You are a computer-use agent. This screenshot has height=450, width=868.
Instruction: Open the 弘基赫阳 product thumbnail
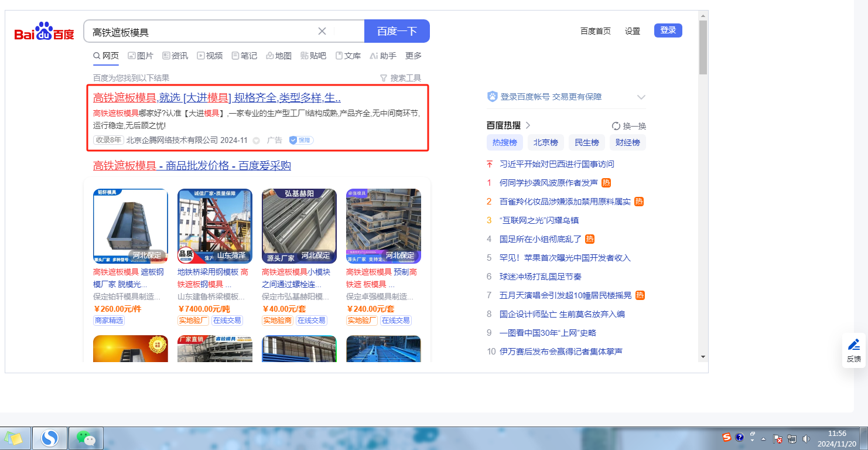299,226
